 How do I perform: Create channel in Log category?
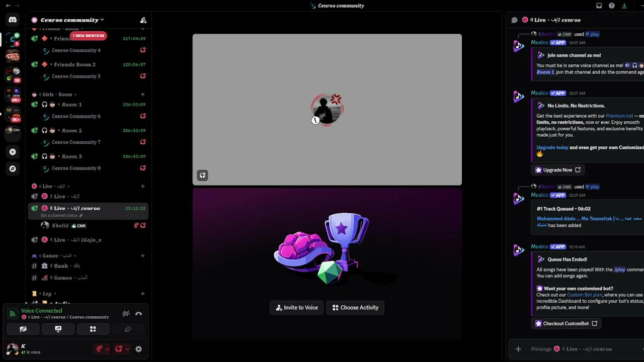(143, 294)
